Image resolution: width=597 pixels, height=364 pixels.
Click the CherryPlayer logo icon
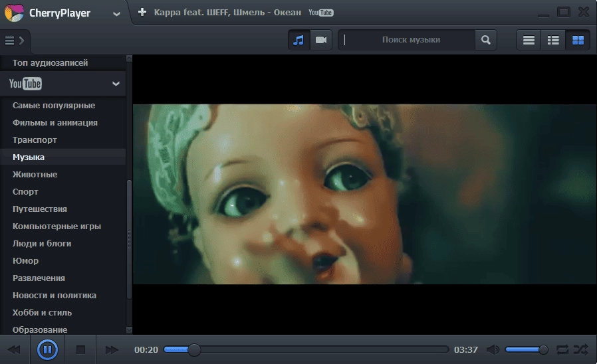click(x=14, y=13)
